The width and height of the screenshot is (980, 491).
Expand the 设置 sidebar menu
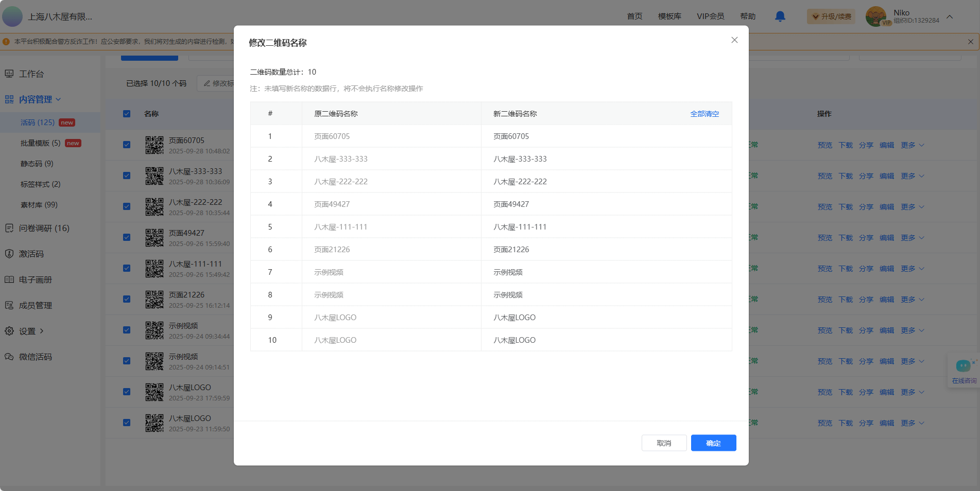(x=31, y=331)
